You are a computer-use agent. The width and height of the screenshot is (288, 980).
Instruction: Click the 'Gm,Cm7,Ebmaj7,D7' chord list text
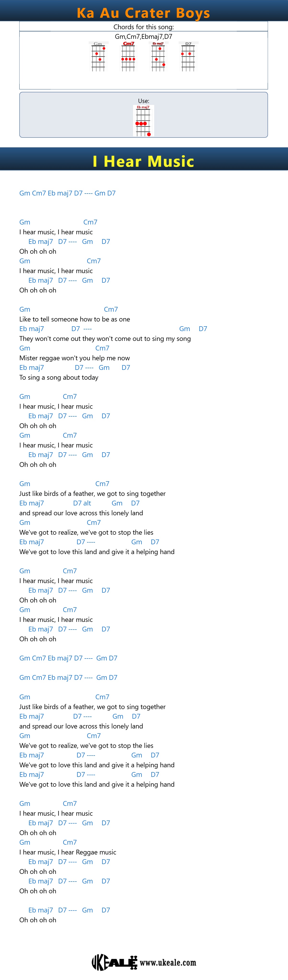144,36
